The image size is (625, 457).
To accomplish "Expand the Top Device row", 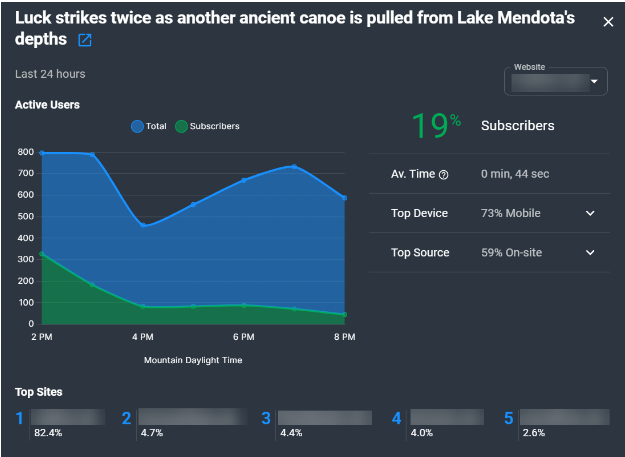I will 590,213.
